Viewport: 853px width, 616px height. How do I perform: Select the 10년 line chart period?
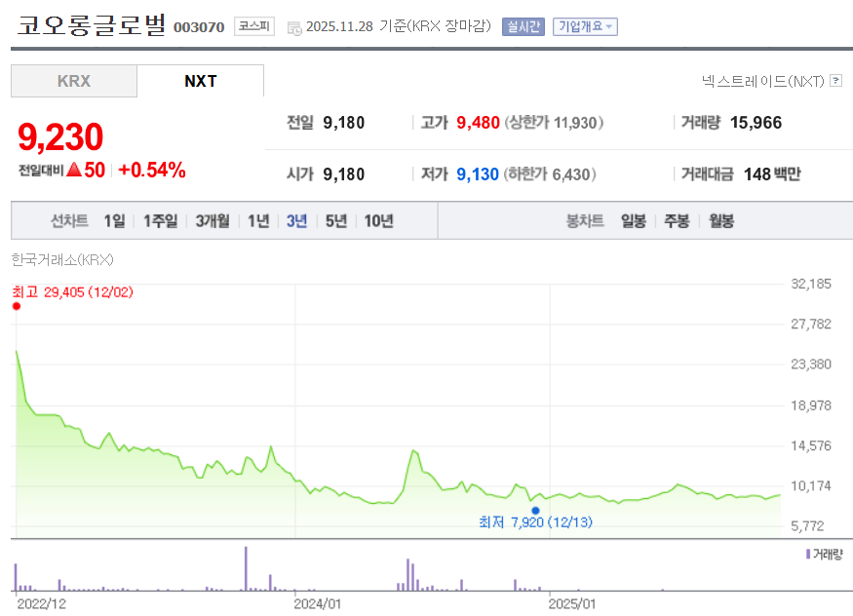pyautogui.click(x=378, y=220)
